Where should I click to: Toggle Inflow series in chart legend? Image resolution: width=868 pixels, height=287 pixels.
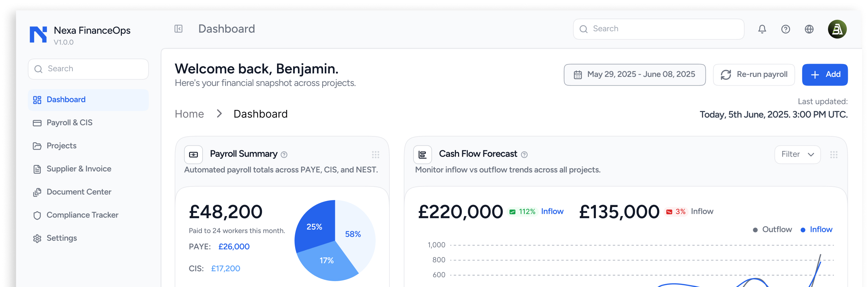[816, 230]
